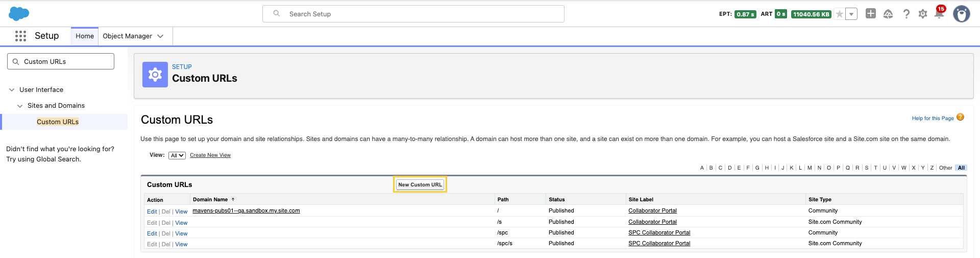Open the user profile avatar
The image size is (980, 258).
click(x=962, y=14)
